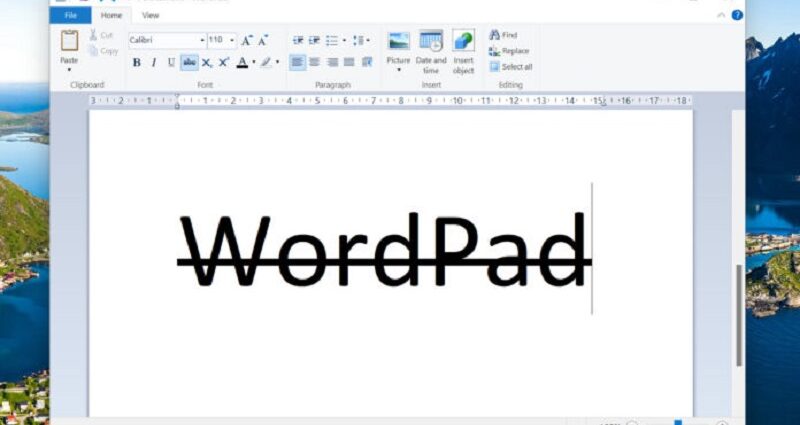Click the ruler at the 5 mark
800x425 pixels.
317,101
